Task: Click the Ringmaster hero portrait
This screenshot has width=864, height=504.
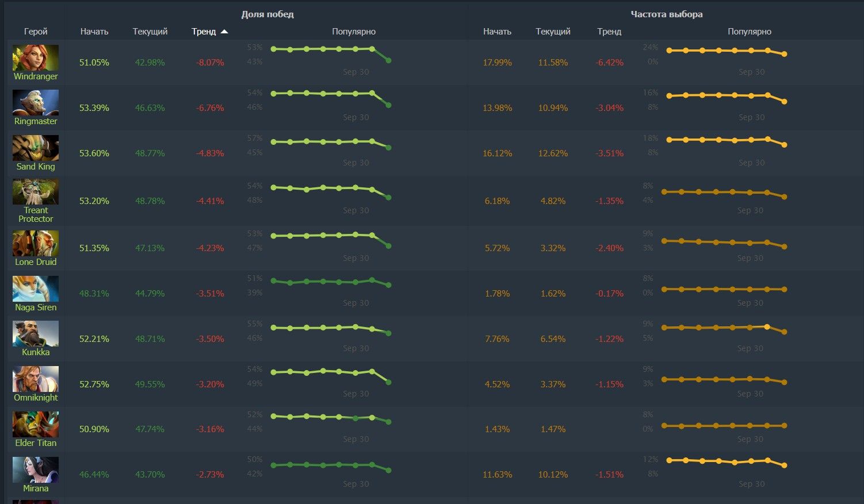Action: 36,102
